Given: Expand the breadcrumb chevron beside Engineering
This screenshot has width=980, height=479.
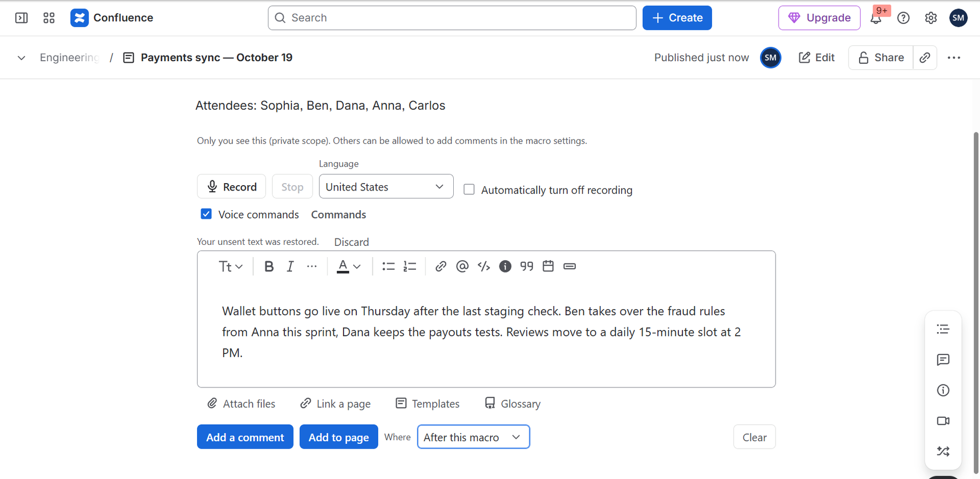Looking at the screenshot, I should (x=21, y=57).
